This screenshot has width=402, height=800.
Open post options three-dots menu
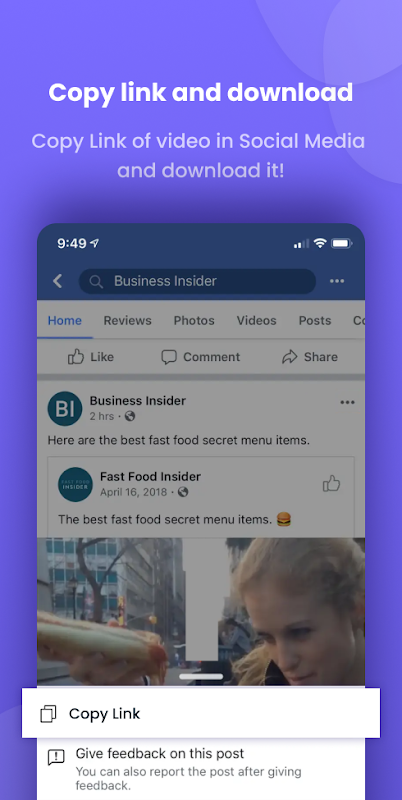[x=347, y=403]
